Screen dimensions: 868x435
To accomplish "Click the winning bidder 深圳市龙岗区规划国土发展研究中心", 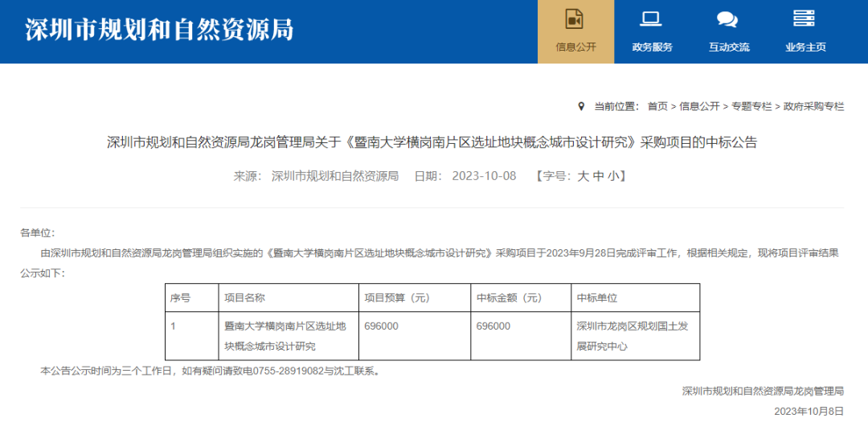I will [633, 337].
